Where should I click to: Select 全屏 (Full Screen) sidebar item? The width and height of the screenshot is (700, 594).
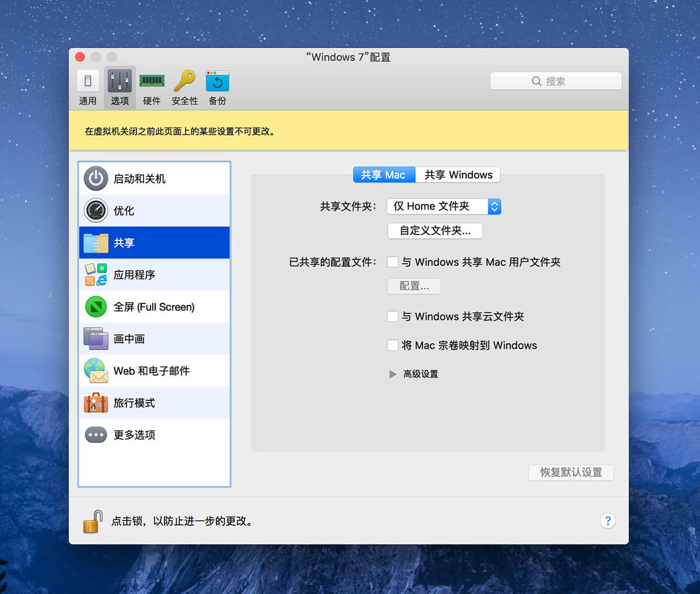[x=155, y=307]
